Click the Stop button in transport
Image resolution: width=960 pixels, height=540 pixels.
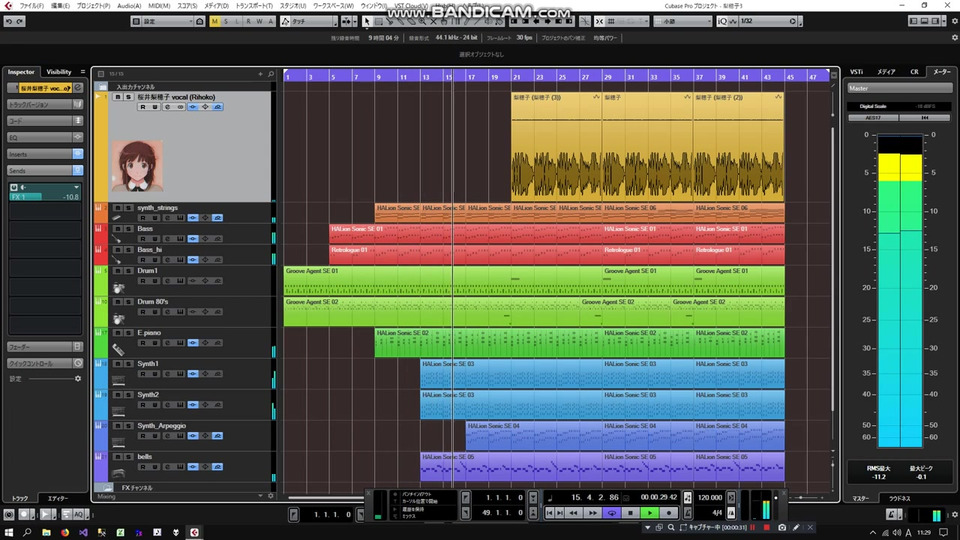coord(631,513)
